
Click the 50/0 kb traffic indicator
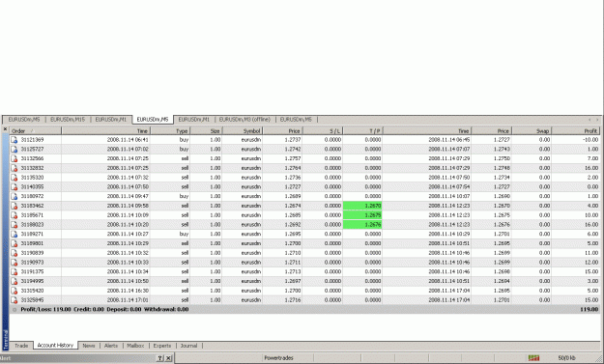pyautogui.click(x=566, y=358)
